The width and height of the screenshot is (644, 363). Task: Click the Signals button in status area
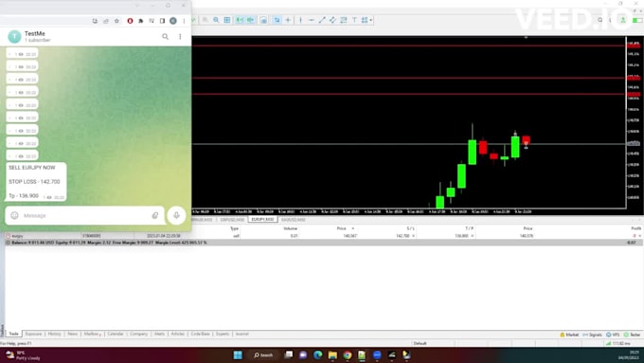592,335
